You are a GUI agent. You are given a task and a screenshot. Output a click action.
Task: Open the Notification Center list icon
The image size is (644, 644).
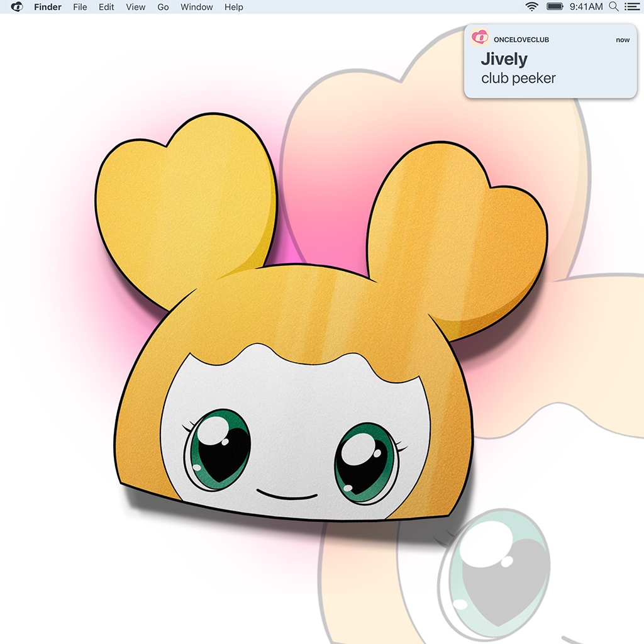point(631,7)
